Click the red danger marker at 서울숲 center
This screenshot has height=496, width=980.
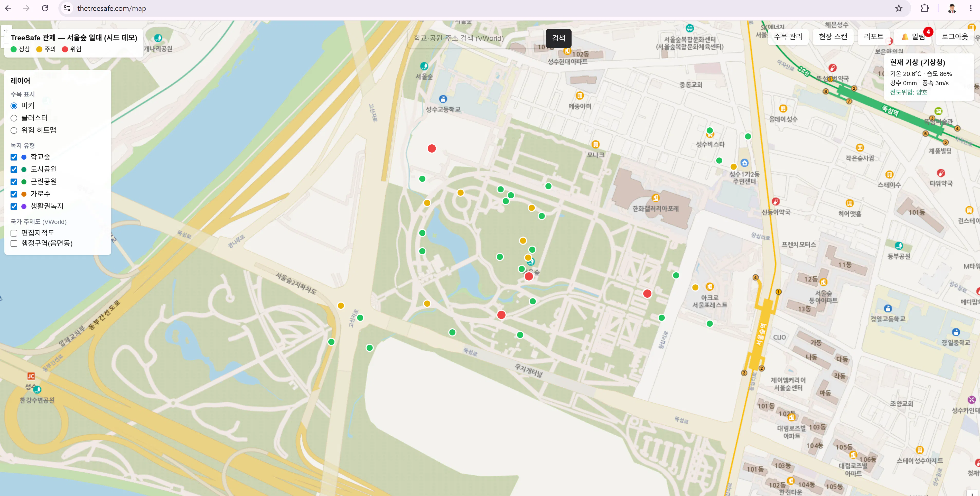(529, 276)
